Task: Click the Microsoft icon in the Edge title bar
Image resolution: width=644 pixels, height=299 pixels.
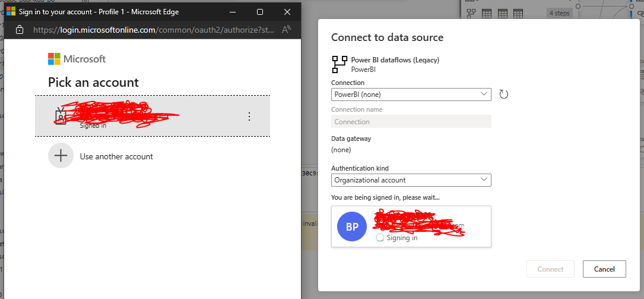Action: coord(11,11)
